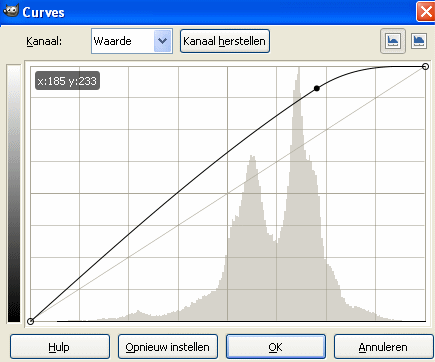Viewport: 435px width, 362px height.
Task: Click the vertical grayscale gradient bar
Action: click(x=14, y=194)
